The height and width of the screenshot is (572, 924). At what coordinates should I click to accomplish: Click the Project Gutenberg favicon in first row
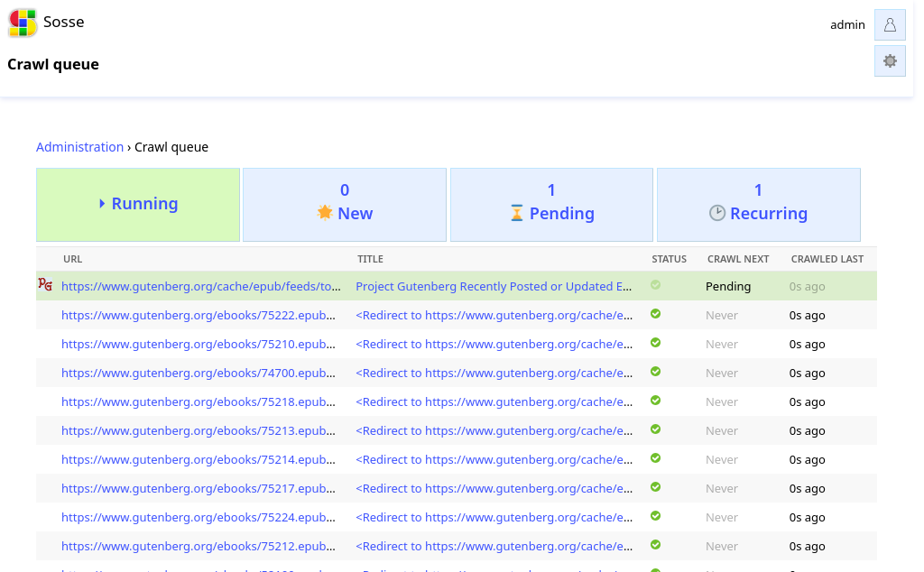click(x=45, y=284)
